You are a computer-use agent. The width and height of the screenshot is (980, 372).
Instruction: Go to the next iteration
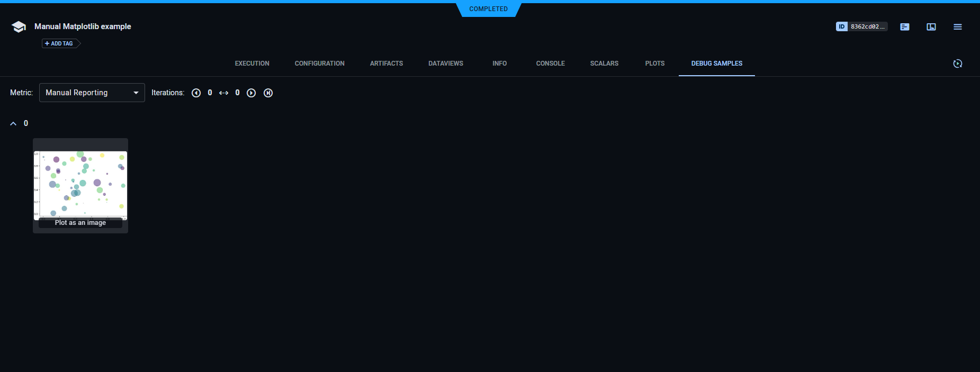click(251, 93)
